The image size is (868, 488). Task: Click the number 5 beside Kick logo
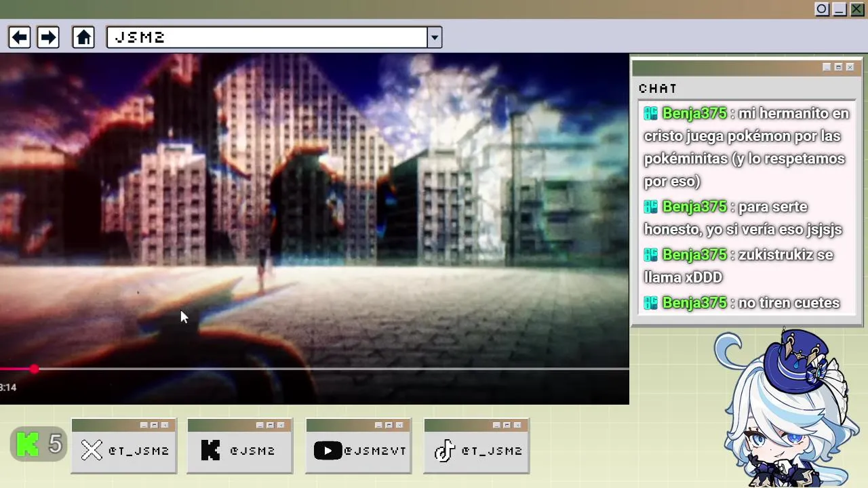(55, 445)
